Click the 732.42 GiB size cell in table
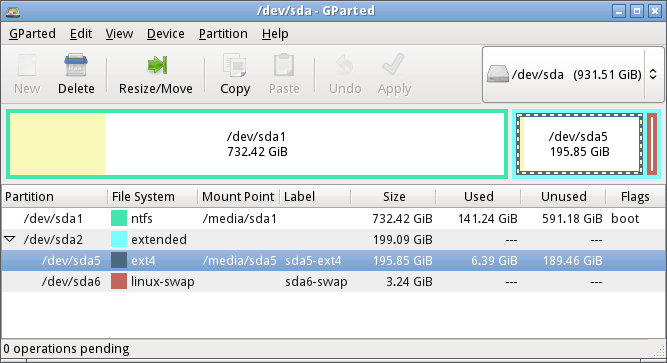 (x=402, y=219)
